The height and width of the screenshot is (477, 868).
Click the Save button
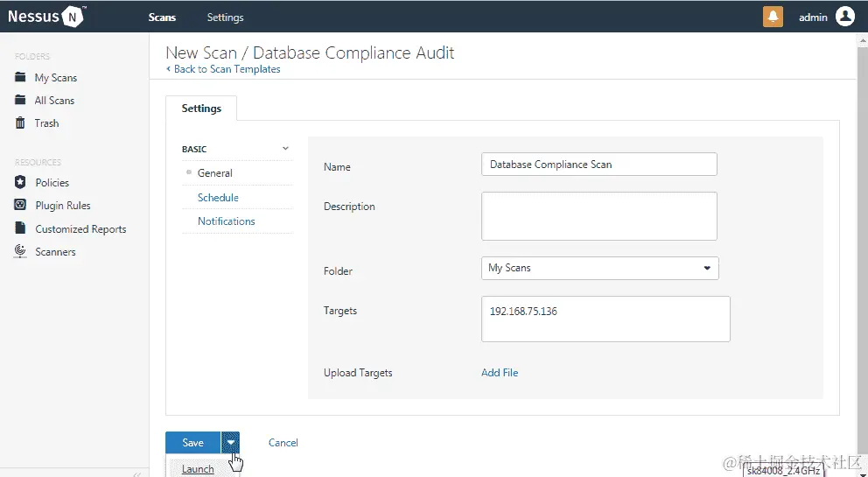(x=193, y=443)
